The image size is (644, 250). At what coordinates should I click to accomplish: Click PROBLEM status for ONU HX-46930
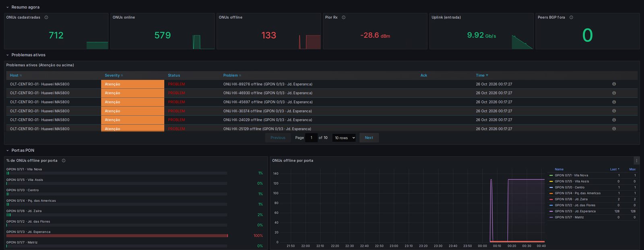tap(176, 93)
